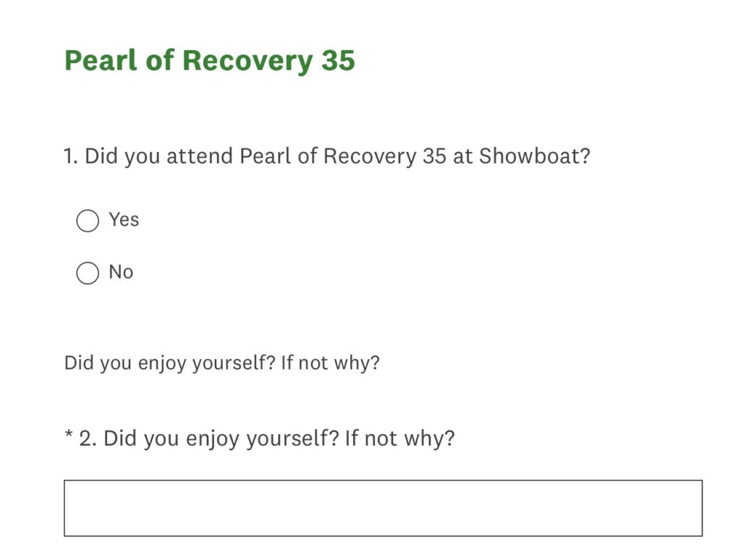Click question 1 about attending at Showboat
This screenshot has width=741, height=560.
[x=327, y=156]
